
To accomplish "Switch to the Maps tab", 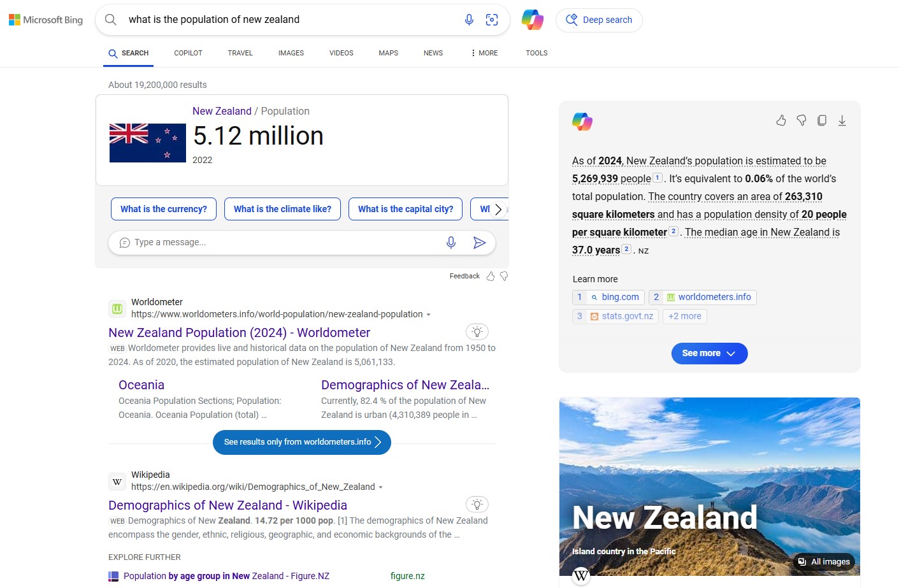I will (x=388, y=53).
